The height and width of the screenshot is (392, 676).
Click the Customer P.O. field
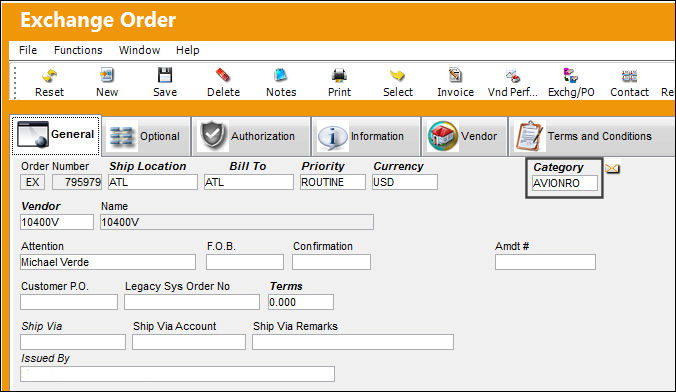[x=69, y=302]
